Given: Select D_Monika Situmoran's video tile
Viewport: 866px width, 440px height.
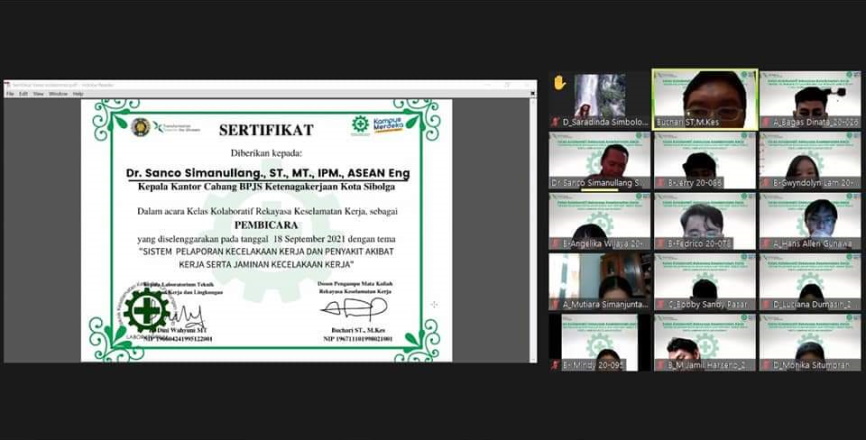Looking at the screenshot, I should pyautogui.click(x=809, y=342).
